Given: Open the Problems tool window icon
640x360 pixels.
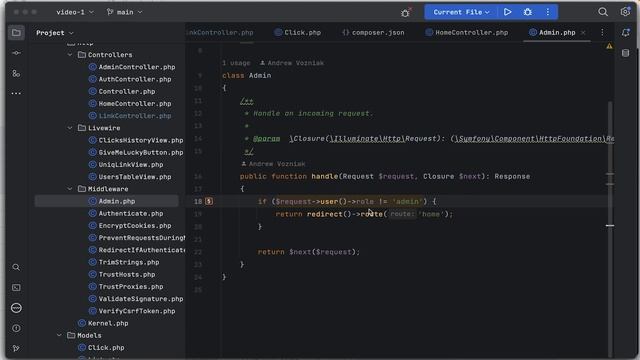Looking at the screenshot, I should click(16, 328).
